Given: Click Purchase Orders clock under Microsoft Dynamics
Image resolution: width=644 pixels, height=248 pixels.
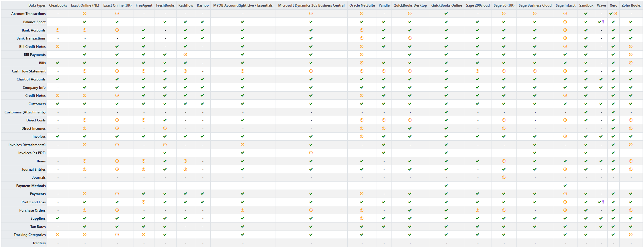Looking at the screenshot, I should (x=311, y=210).
